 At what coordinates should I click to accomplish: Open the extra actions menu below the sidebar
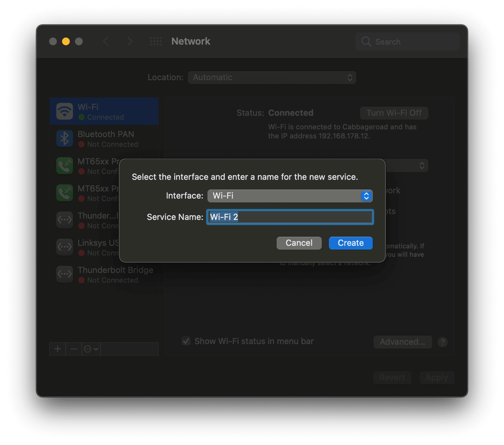click(91, 349)
